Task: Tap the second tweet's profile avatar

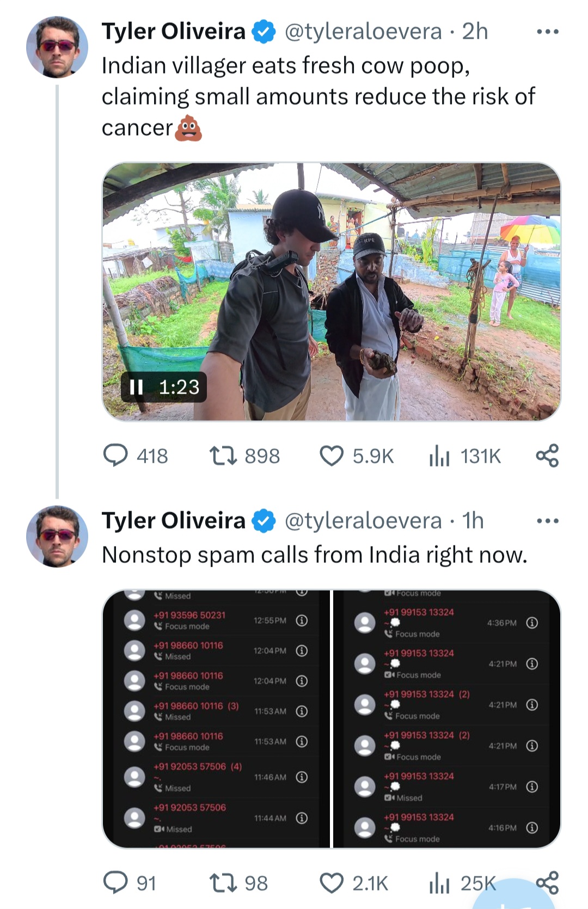Action: click(57, 536)
